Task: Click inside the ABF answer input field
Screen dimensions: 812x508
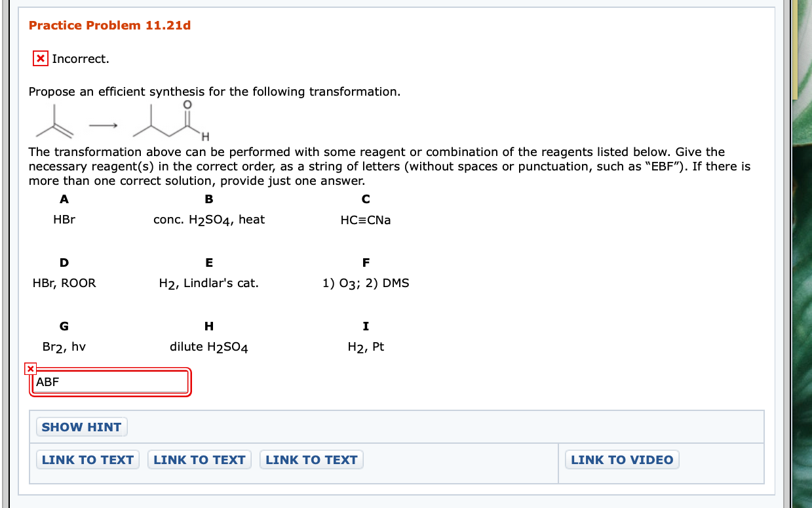Action: pyautogui.click(x=110, y=381)
